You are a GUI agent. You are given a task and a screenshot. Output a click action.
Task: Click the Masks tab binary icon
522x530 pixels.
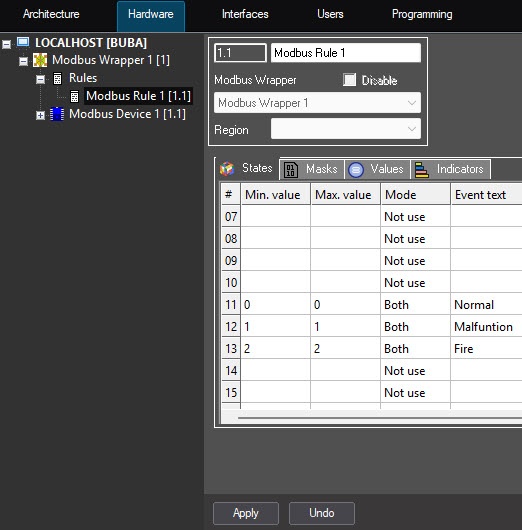[x=291, y=169]
